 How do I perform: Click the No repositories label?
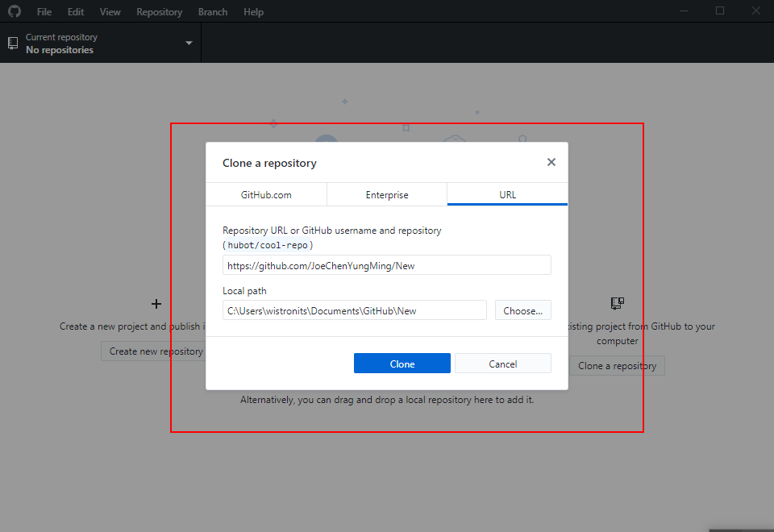coord(60,50)
